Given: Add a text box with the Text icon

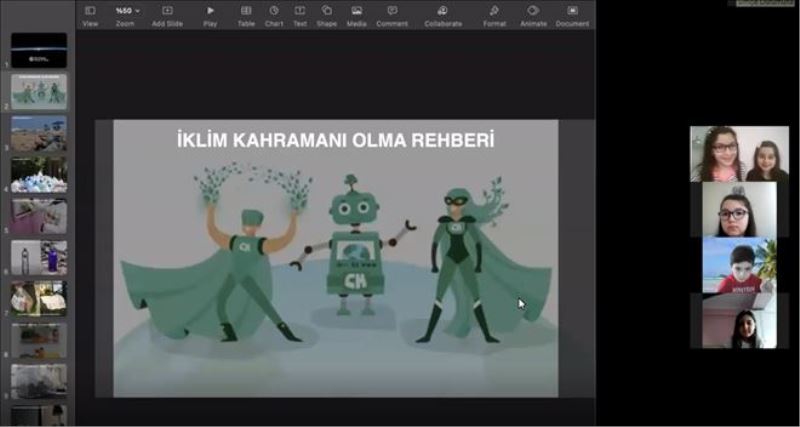Looking at the screenshot, I should [300, 11].
